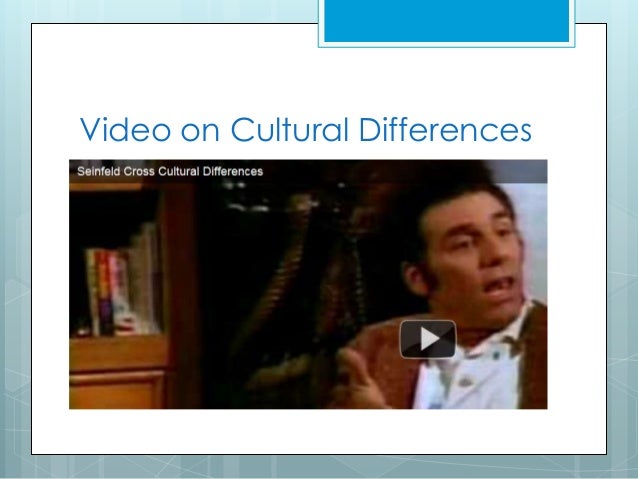Open the 'Seinfeld Cross Cultural Differences' video title link

click(170, 171)
